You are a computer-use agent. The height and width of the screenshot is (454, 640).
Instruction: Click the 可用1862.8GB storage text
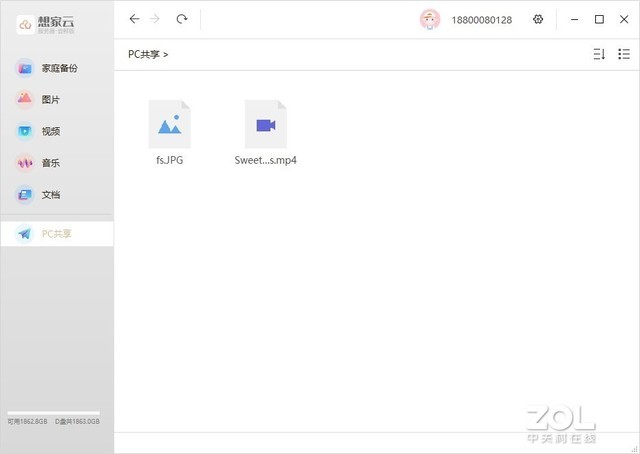(x=27, y=421)
